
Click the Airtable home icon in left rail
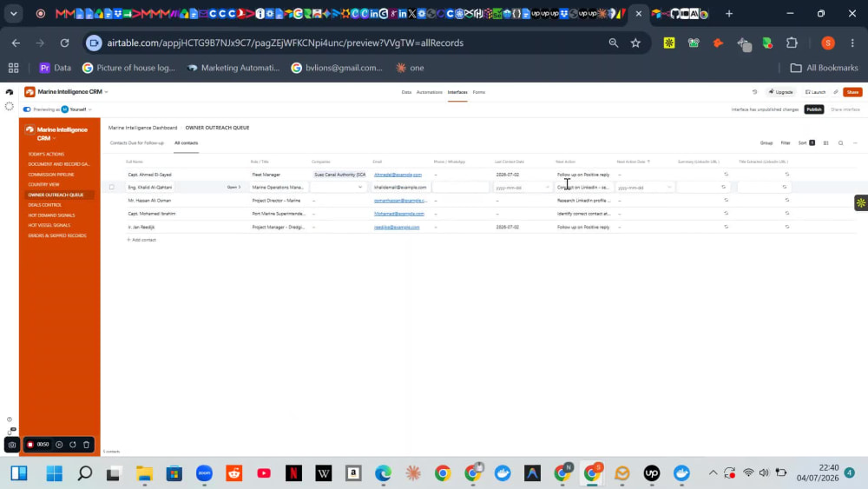coord(10,92)
